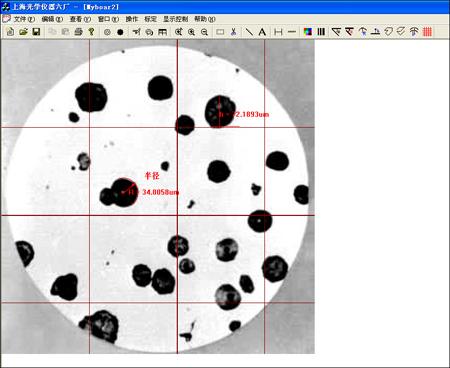Click the new document toolbar icon
Viewport: 450px width, 368px height.
[10, 32]
